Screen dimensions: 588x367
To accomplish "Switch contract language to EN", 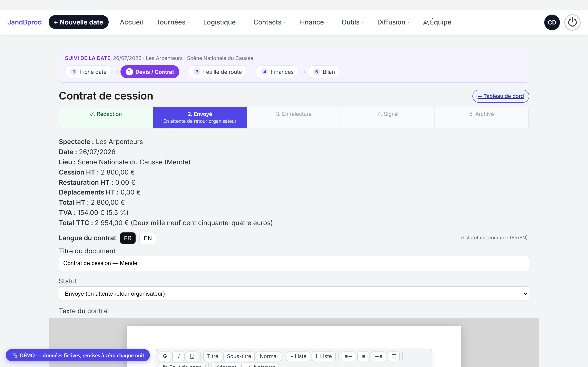I will [148, 238].
